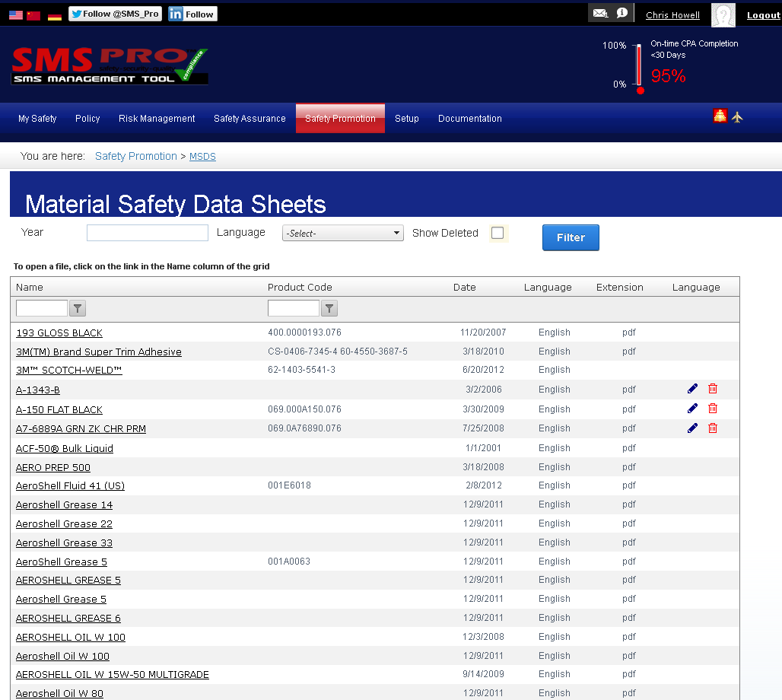
Task: Edit the A-150 FLAT BLACK entry
Action: tap(692, 408)
